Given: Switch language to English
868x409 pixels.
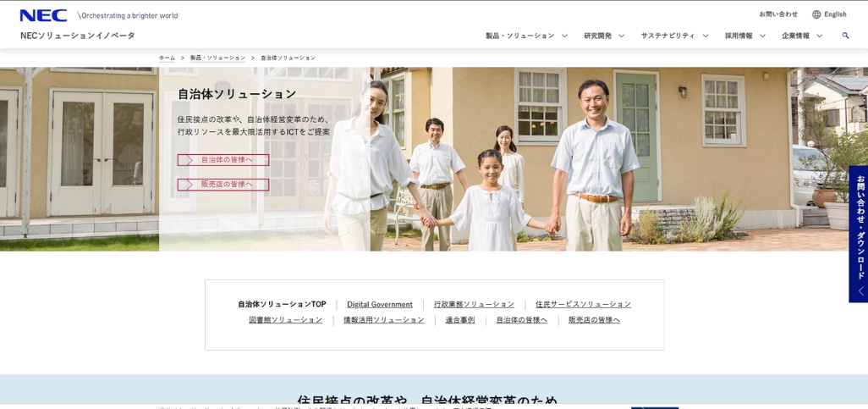Looking at the screenshot, I should tap(835, 14).
